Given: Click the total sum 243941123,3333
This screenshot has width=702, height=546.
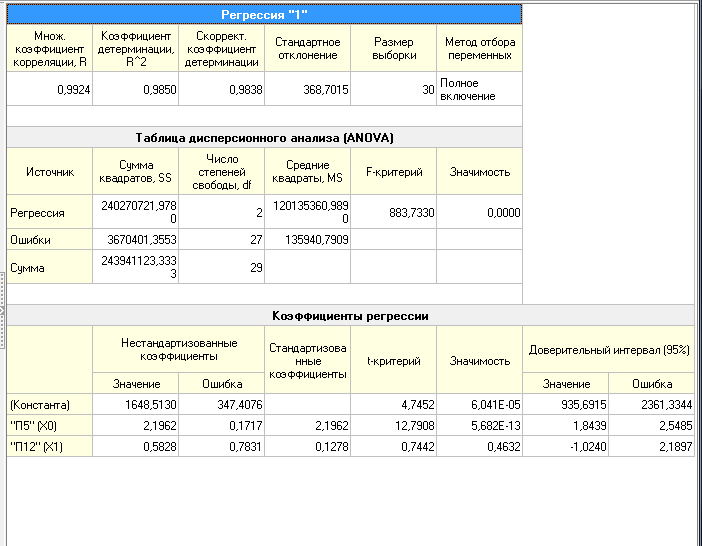Looking at the screenshot, I should point(136,267).
